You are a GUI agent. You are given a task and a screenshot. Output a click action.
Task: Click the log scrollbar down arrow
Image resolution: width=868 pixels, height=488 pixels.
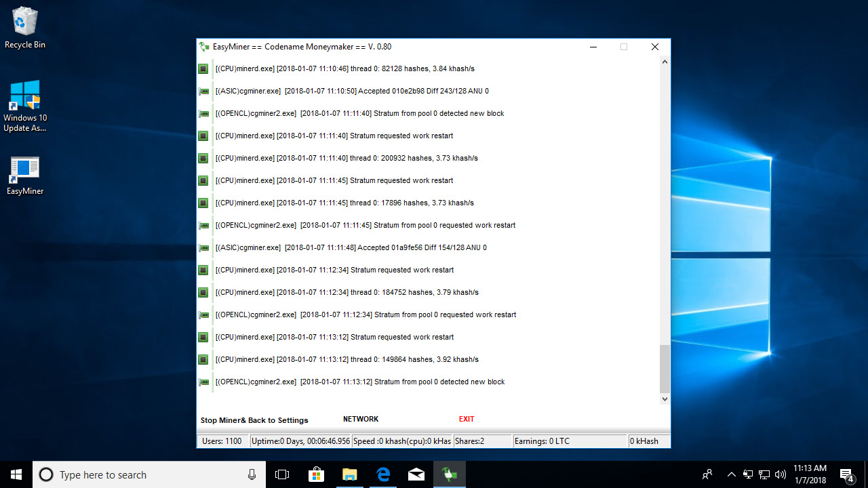(x=665, y=399)
